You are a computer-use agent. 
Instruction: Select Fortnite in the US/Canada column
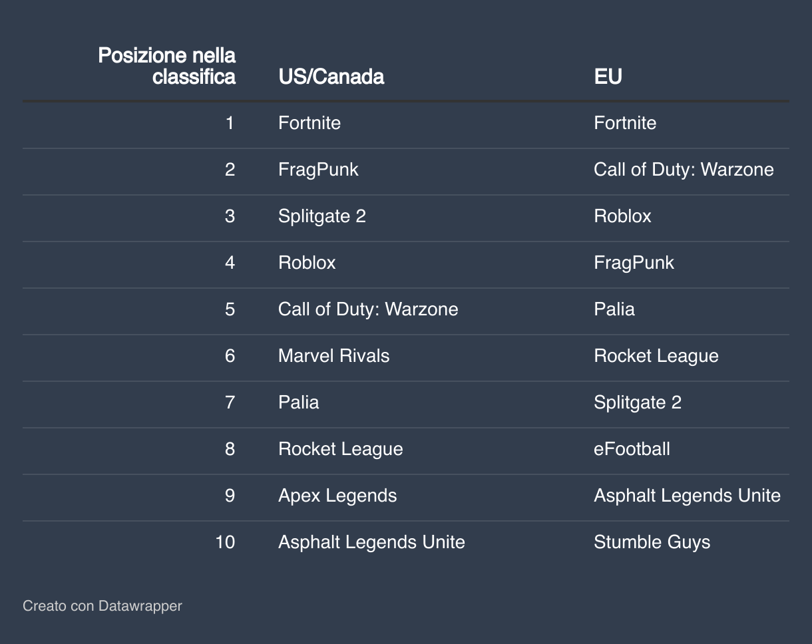point(309,123)
